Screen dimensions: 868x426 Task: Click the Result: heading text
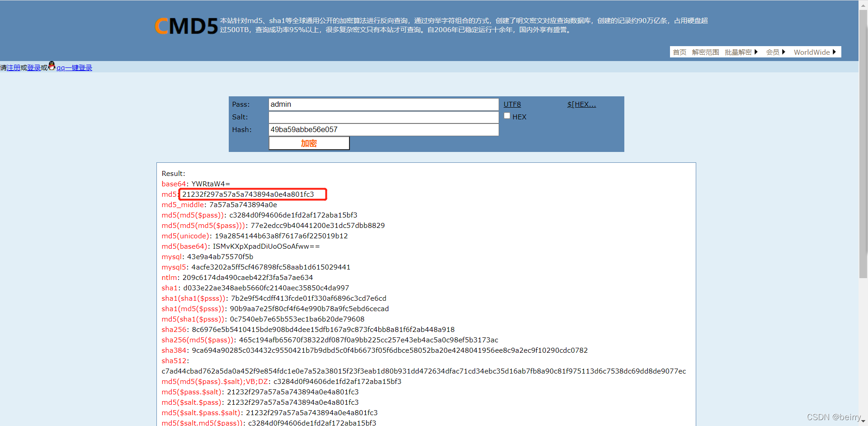[x=174, y=174]
